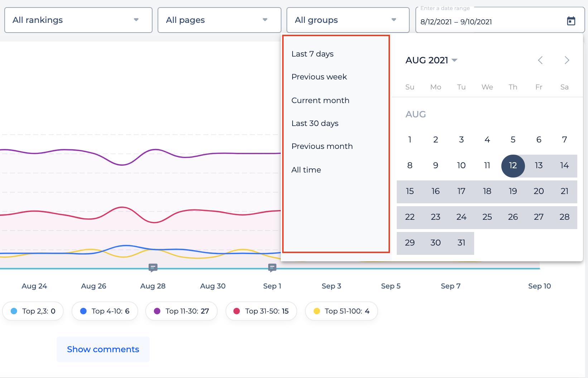Select the Previous month preset

tap(322, 146)
